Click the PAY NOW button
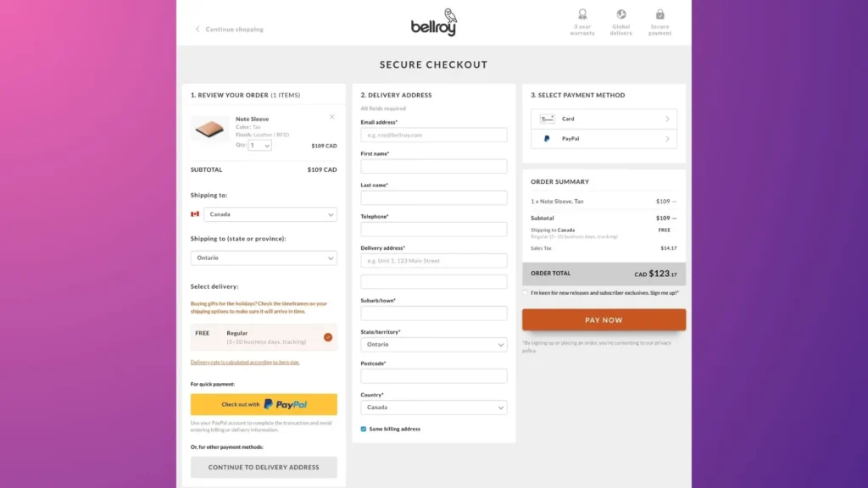868x488 pixels. click(603, 319)
